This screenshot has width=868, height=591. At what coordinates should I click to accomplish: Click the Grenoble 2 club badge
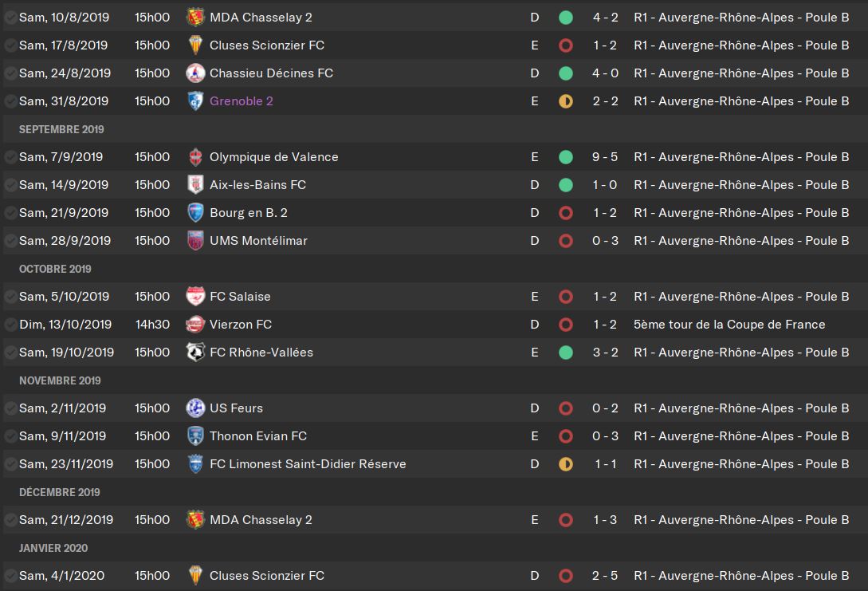point(195,100)
